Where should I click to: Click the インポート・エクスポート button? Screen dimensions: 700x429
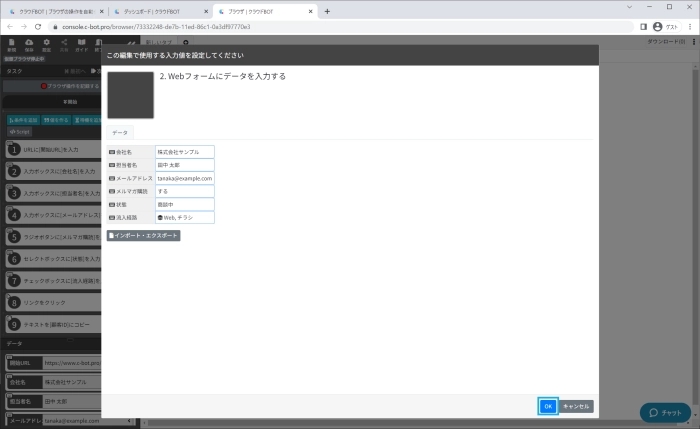(143, 235)
